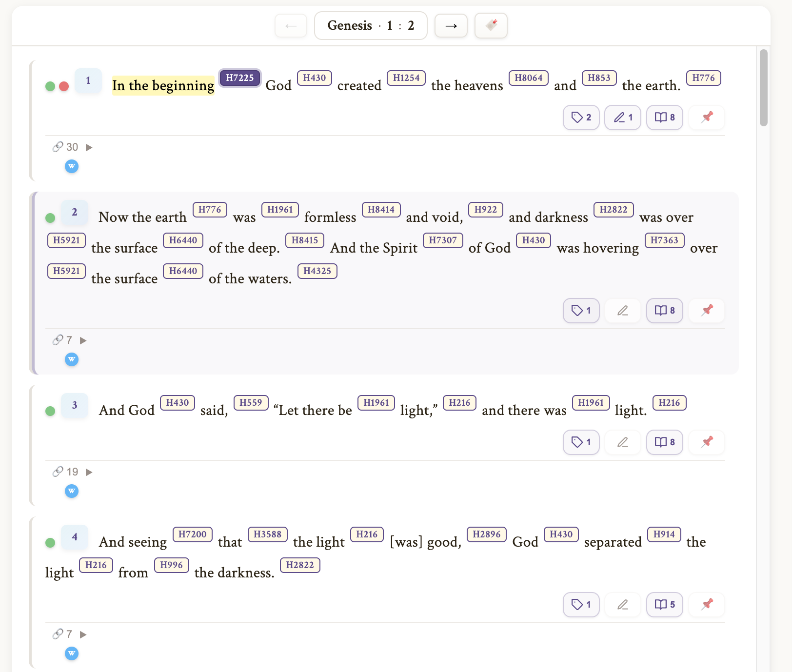
Task: Open the book icon showing 5 on verse 4
Action: coord(664,605)
